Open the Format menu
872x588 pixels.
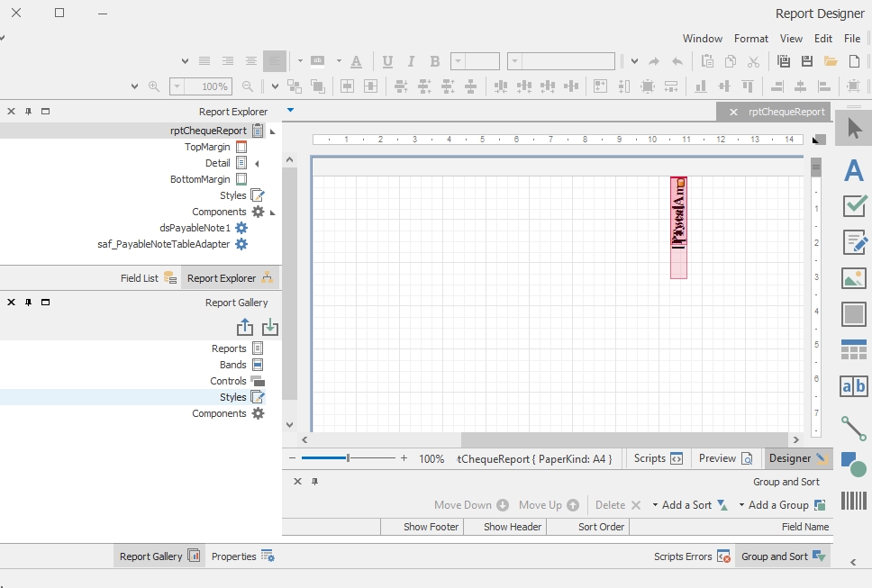[750, 39]
